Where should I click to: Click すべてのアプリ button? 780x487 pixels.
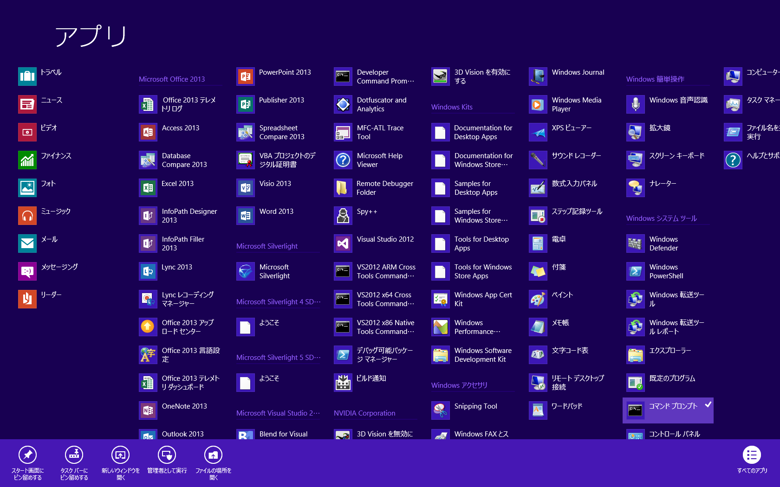click(x=752, y=460)
